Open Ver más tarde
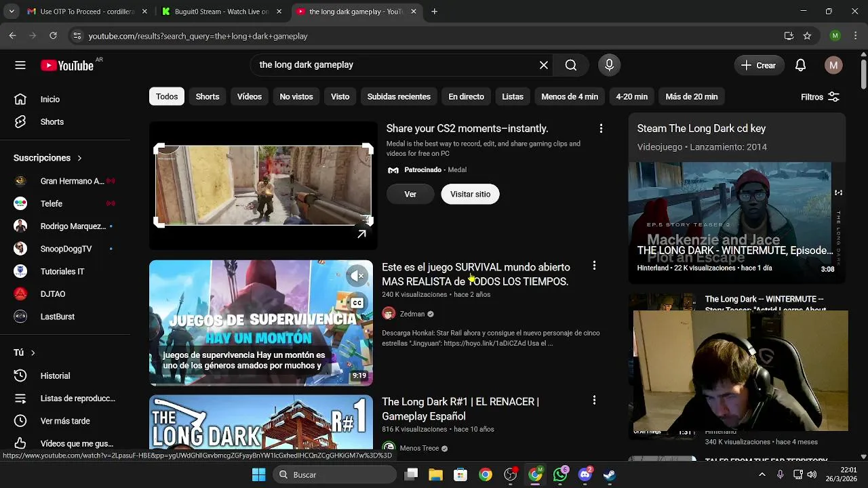This screenshot has width=868, height=488. coord(65,421)
